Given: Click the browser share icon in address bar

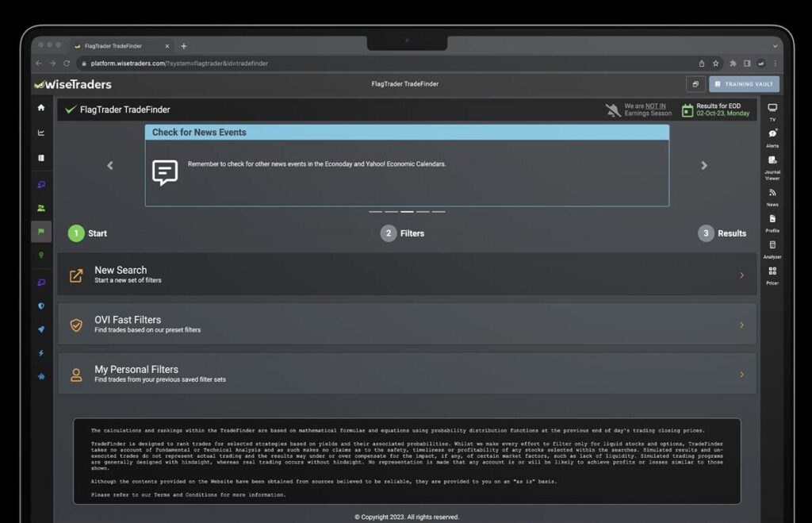Looking at the screenshot, I should [x=701, y=63].
